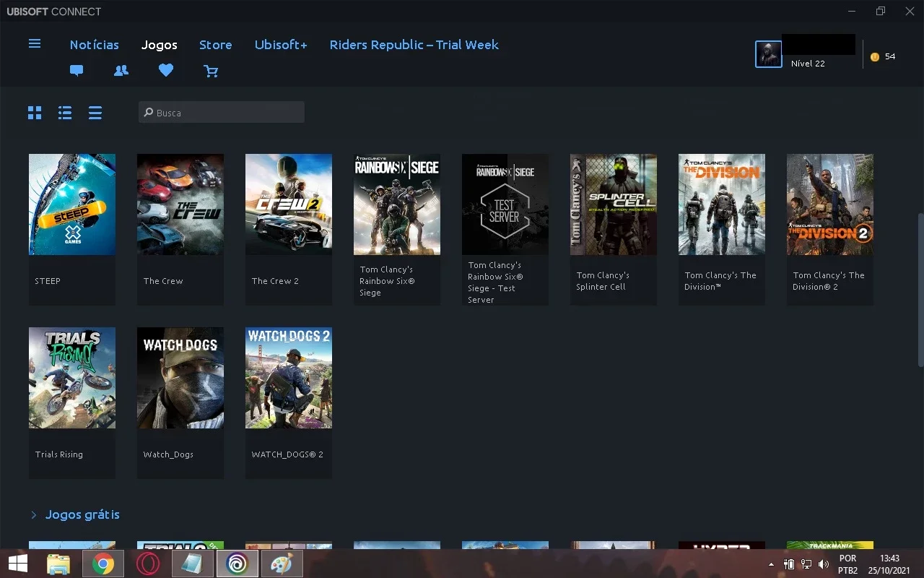Open the shopping cart icon

[x=211, y=71]
